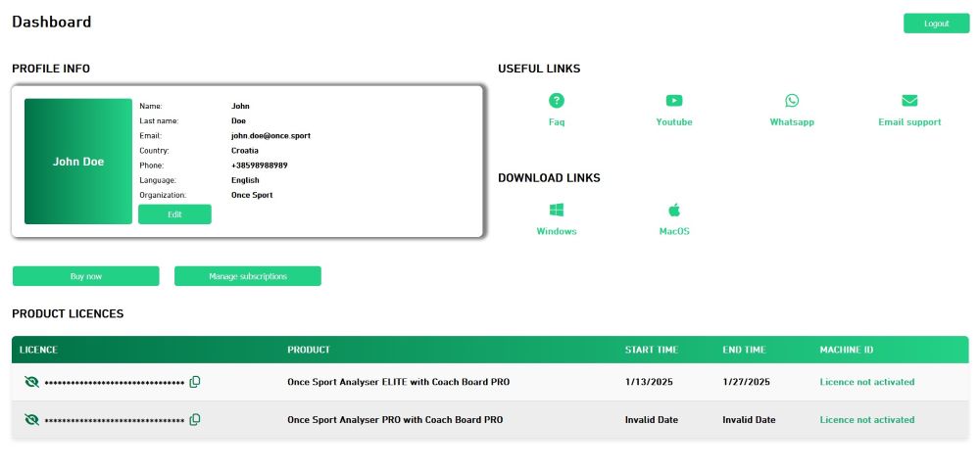
Task: Show the hidden PRO licence key
Action: click(31, 420)
